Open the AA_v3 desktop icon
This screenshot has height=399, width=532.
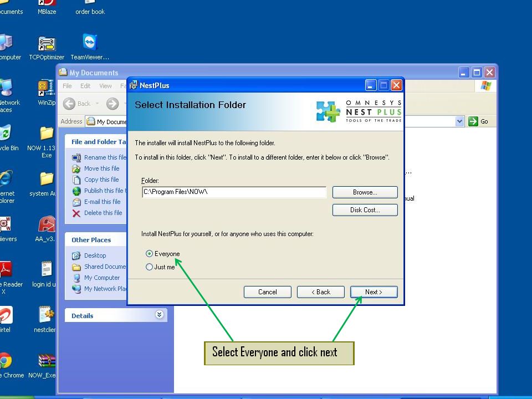[47, 224]
